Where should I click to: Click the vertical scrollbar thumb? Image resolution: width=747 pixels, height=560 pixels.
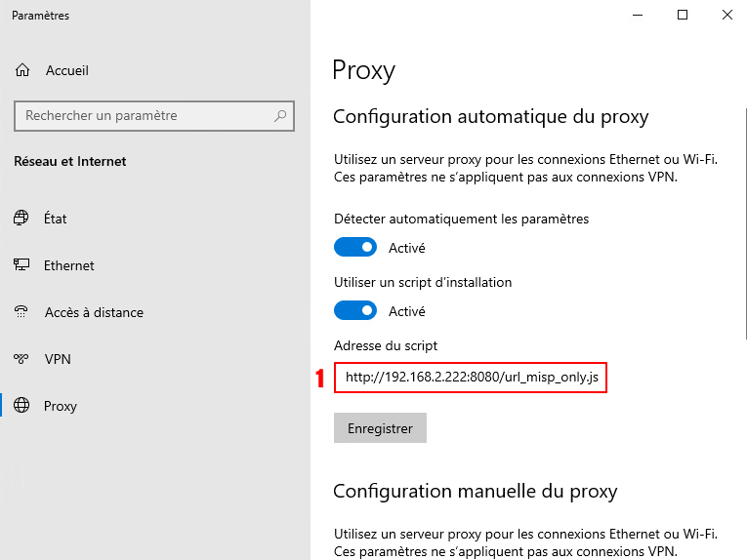tap(745, 224)
